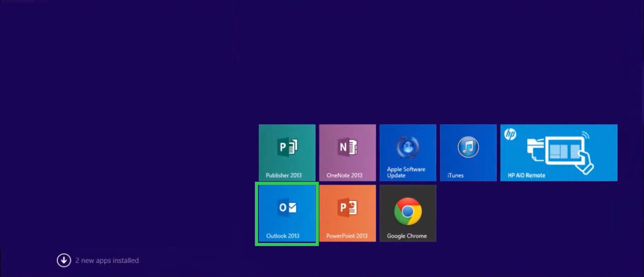
Task: Open the Publisher 2013 tile
Action: (287, 153)
